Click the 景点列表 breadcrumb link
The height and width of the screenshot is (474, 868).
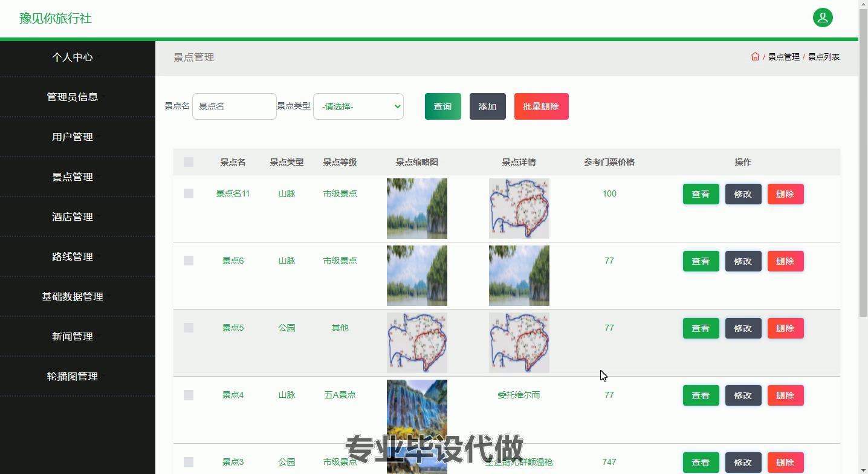[x=824, y=57]
